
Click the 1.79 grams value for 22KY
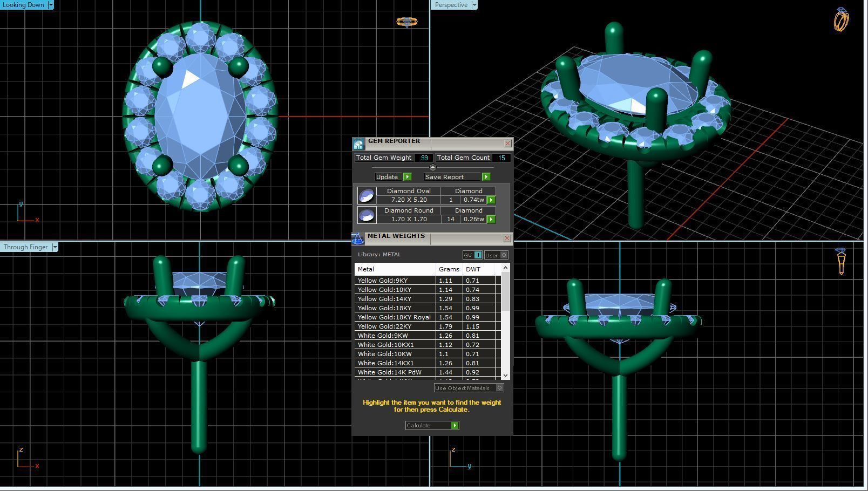tap(449, 326)
